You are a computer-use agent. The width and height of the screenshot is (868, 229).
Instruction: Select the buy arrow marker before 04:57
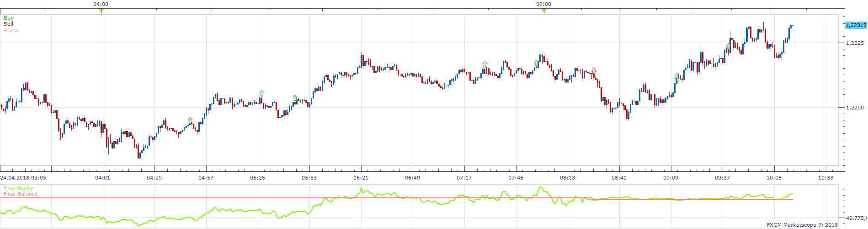tap(190, 120)
